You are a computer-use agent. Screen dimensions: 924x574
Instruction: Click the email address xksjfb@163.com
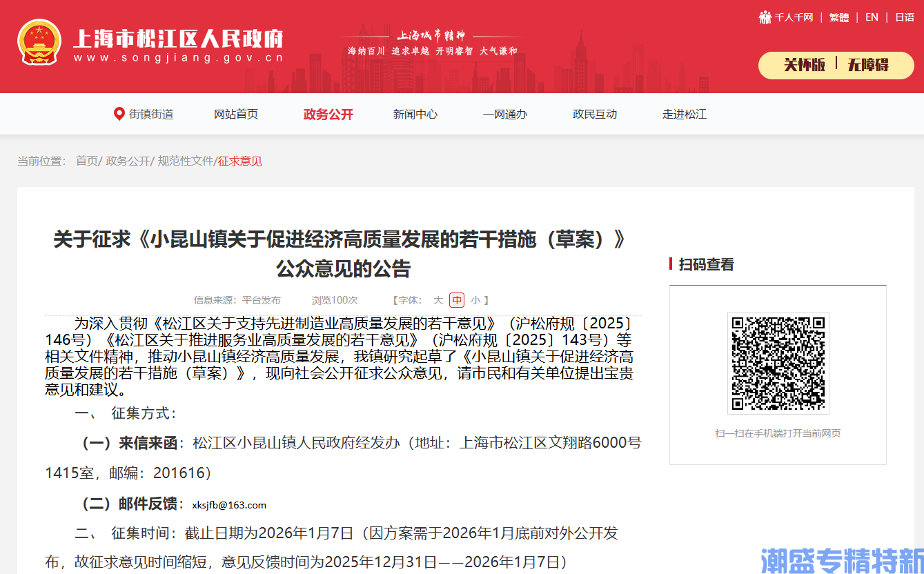pyautogui.click(x=229, y=505)
